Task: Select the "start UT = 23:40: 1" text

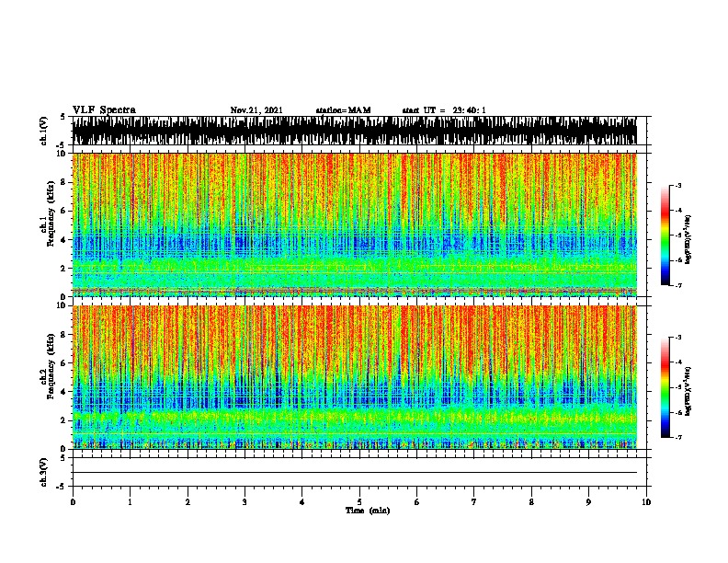Action: click(x=444, y=110)
